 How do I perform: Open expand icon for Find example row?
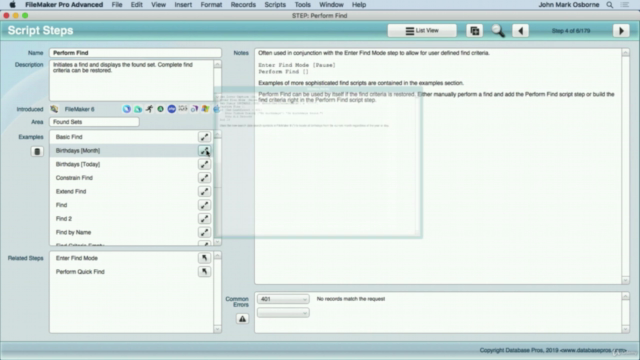coord(204,205)
